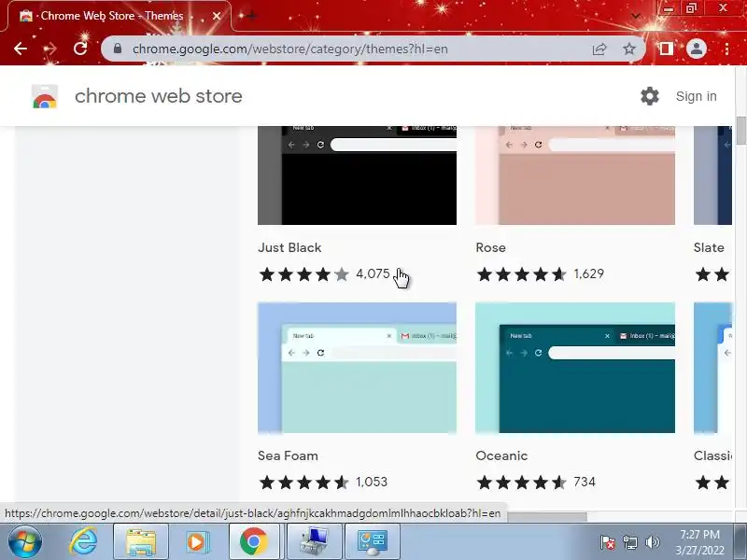Open the side panel icon

[666, 49]
